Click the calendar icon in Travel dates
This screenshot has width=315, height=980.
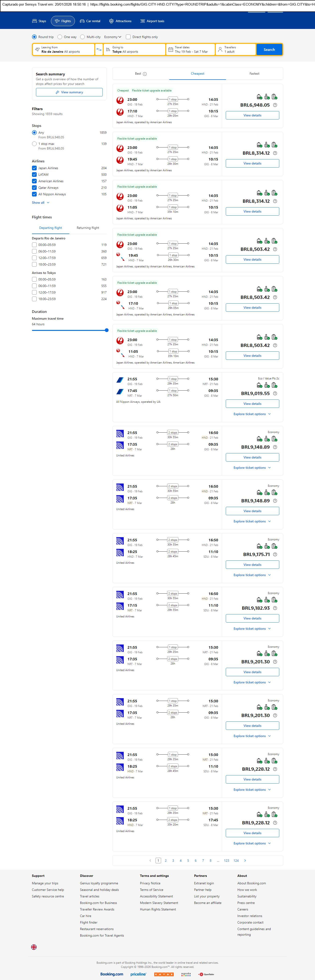click(171, 49)
